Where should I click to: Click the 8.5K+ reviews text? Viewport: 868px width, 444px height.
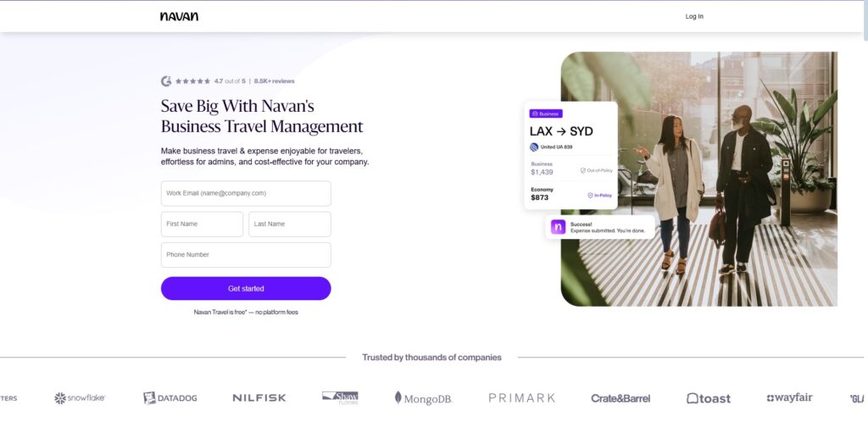point(274,81)
